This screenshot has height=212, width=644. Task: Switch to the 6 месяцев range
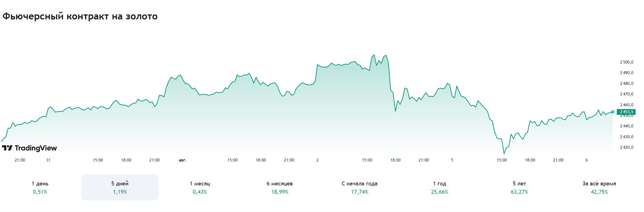279,187
